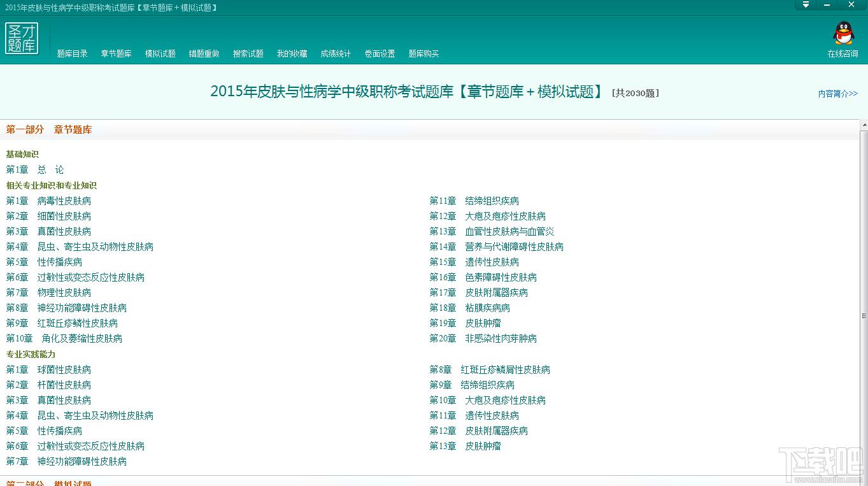
Task: Click the 第一部分 章节题库 section header
Action: 49,130
